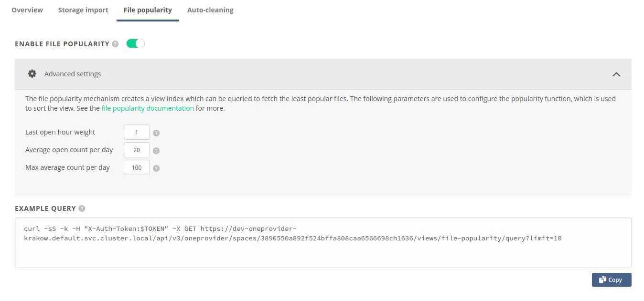Select the Average open count per day field
The width and height of the screenshot is (644, 301).
coord(136,150)
